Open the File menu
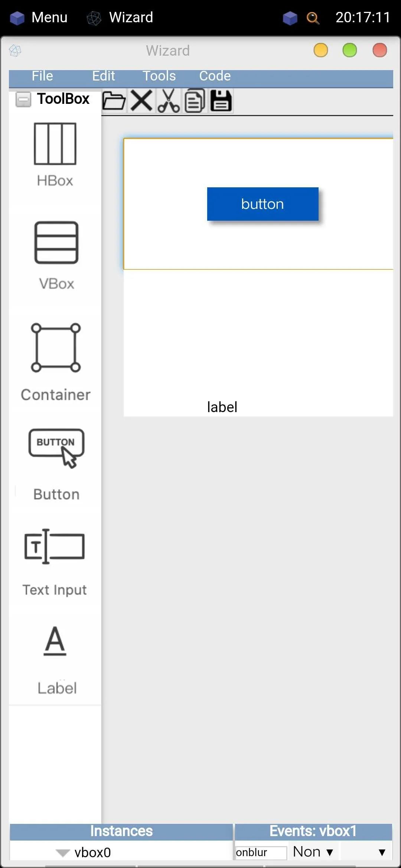This screenshot has width=401, height=868. coord(42,76)
